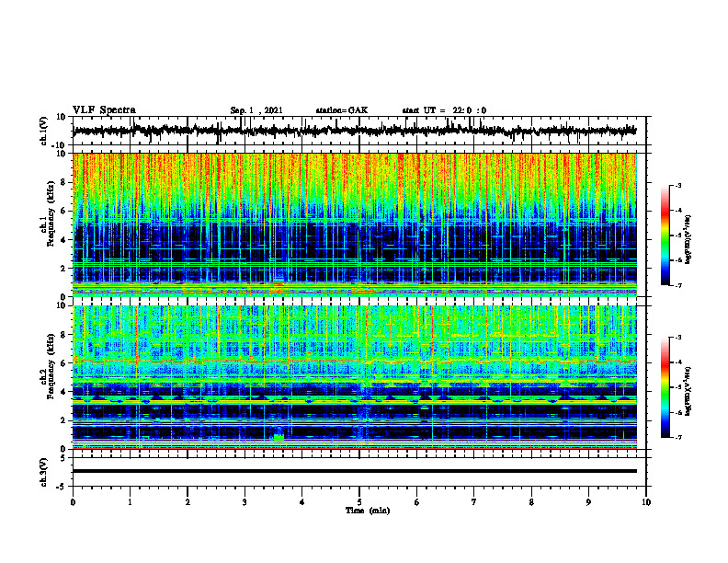
Task: Click the 10 tick label on time axis
Action: (x=646, y=502)
